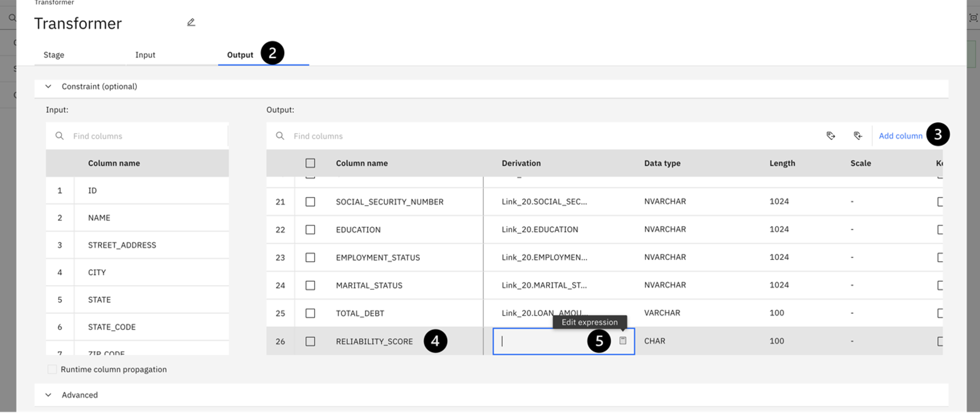Click the second tag icon left of Add column
The height and width of the screenshot is (413, 980).
point(857,136)
